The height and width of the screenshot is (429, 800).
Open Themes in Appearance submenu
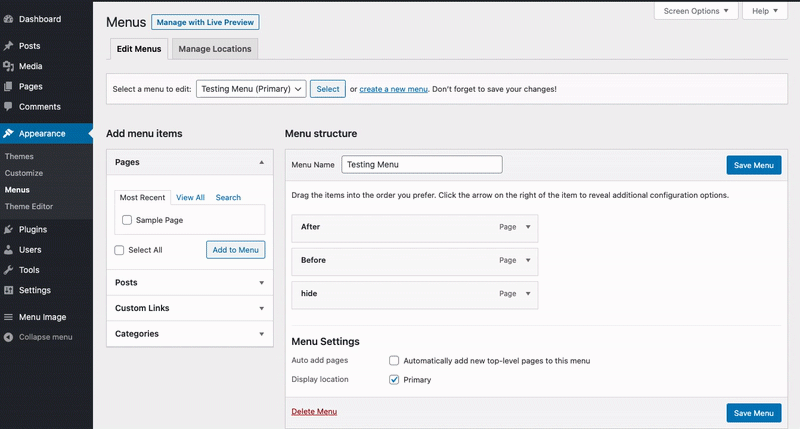(19, 157)
